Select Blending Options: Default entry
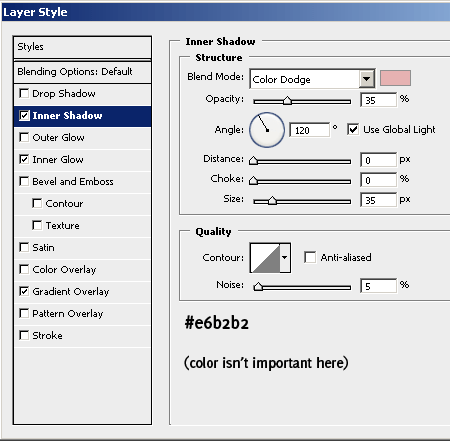This screenshot has width=450, height=441. tap(82, 72)
